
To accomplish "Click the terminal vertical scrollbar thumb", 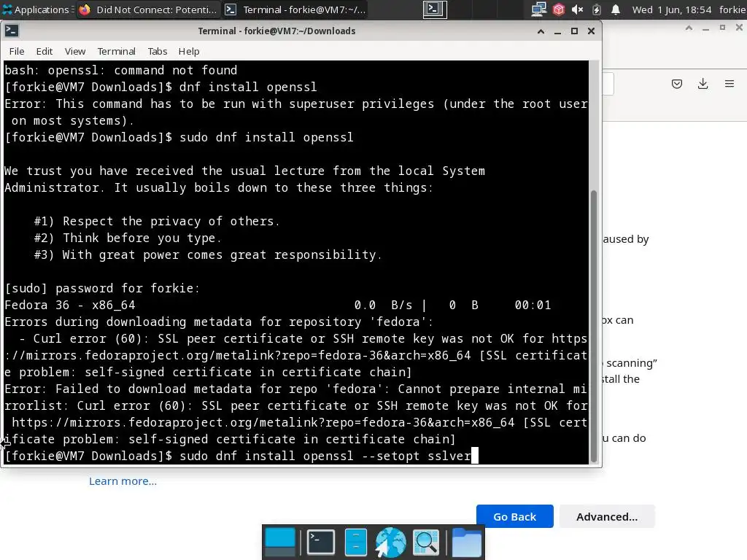I will coord(594,326).
